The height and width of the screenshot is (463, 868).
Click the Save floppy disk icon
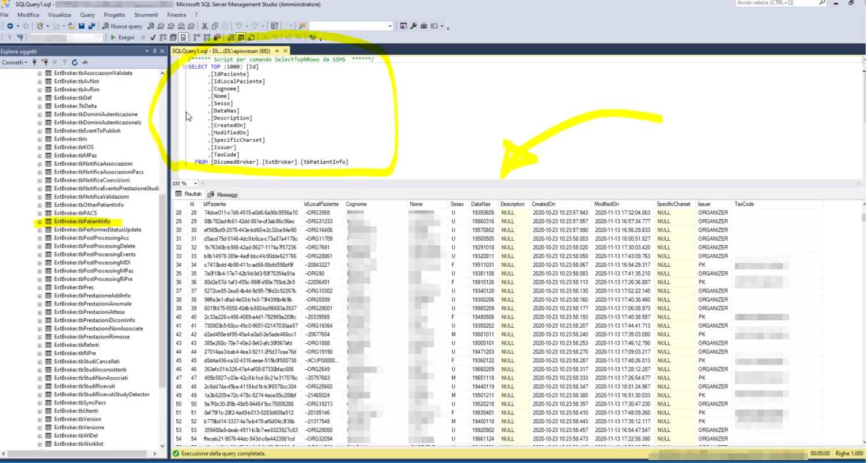pos(82,26)
